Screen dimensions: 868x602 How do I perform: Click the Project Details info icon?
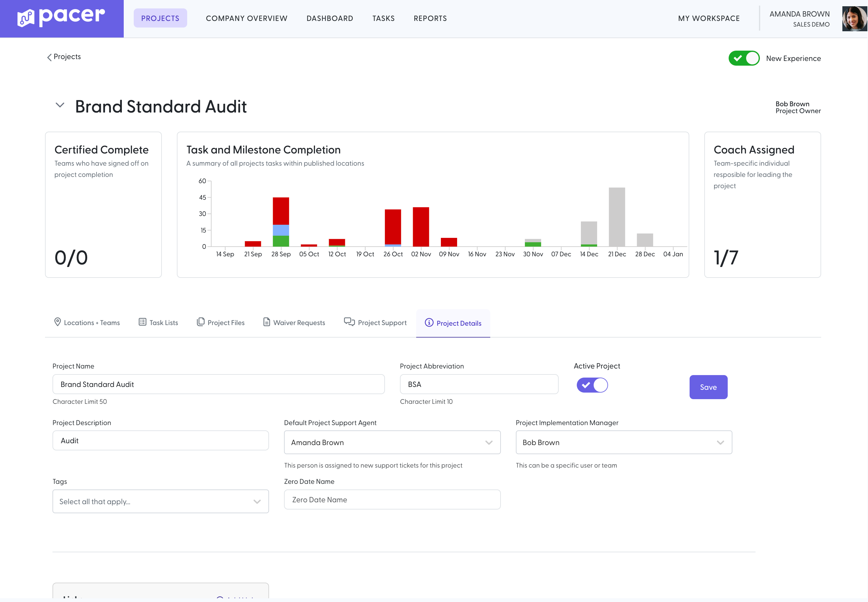pos(429,322)
